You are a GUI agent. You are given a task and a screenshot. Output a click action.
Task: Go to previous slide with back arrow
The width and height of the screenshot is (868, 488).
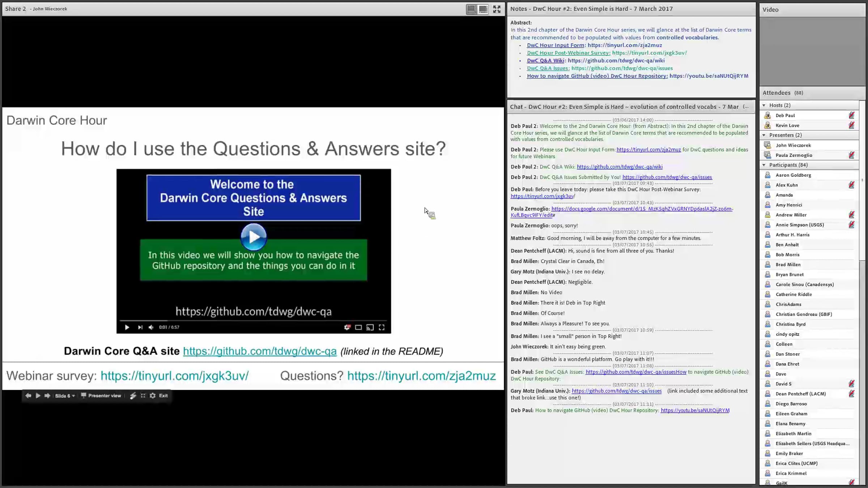tap(28, 395)
